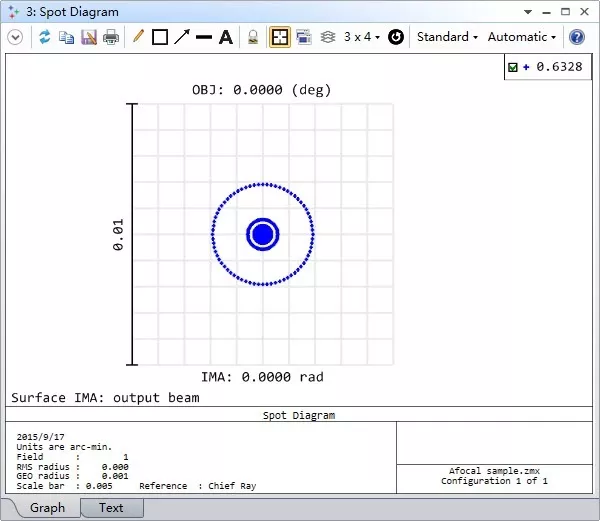Print the spot diagram
Image resolution: width=600 pixels, height=521 pixels.
[x=111, y=37]
